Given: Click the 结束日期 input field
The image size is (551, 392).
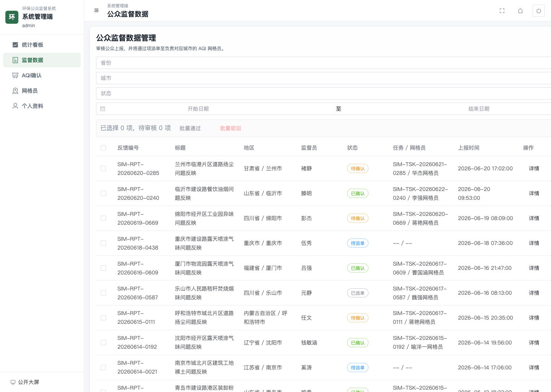Looking at the screenshot, I should 479,109.
